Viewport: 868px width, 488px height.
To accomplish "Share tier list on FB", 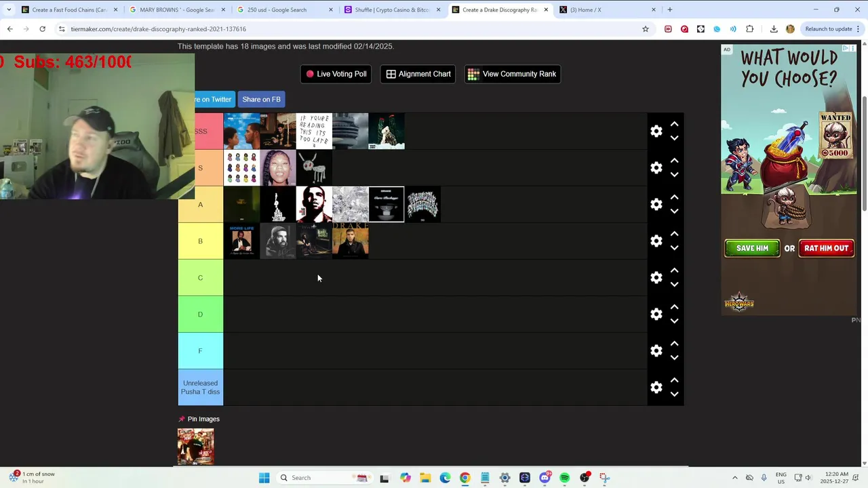I will pos(261,99).
